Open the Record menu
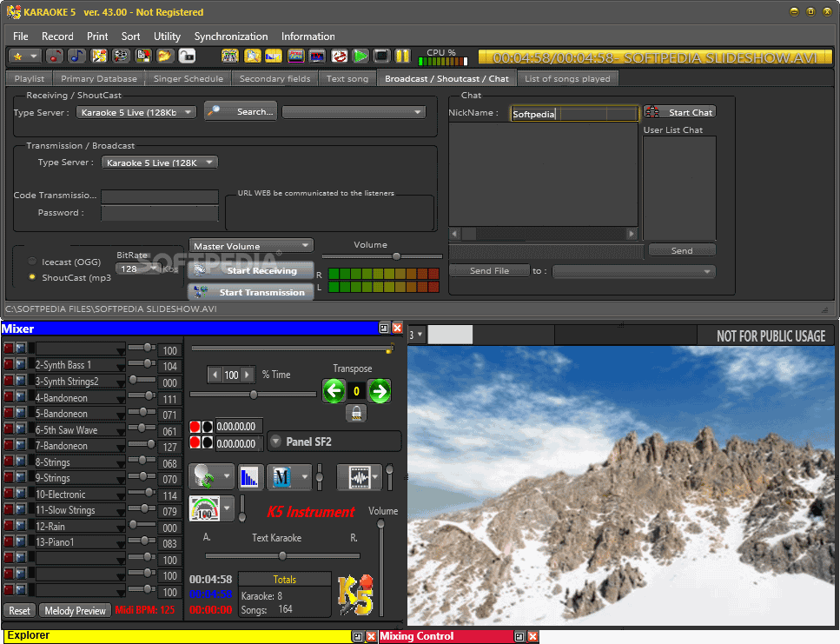Viewport: 840px width, 644px height. [57, 37]
